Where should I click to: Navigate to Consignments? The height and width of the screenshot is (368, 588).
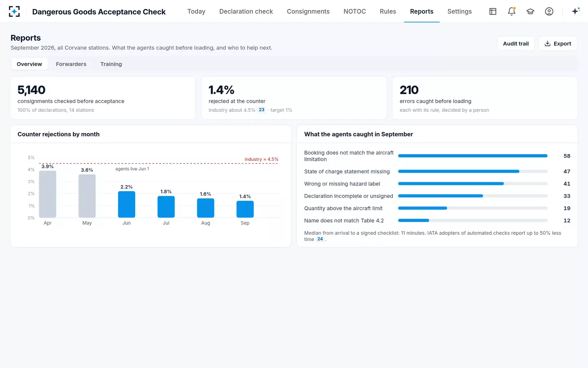coord(308,11)
